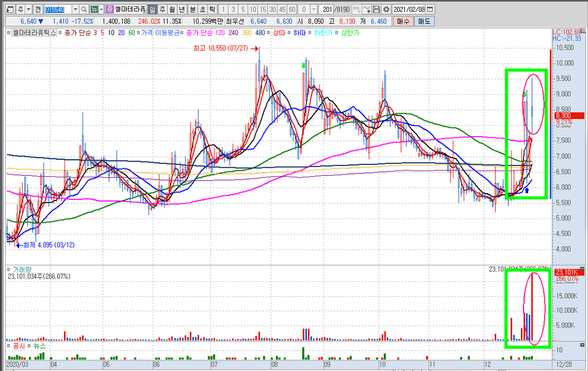This screenshot has width=588, height=371.
Task: Toggle the 공시 indicator marker
Action: (8, 345)
